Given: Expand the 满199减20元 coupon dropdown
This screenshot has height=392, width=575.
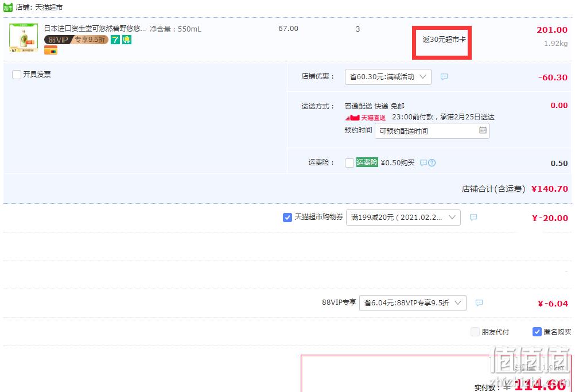Looking at the screenshot, I should click(403, 218).
